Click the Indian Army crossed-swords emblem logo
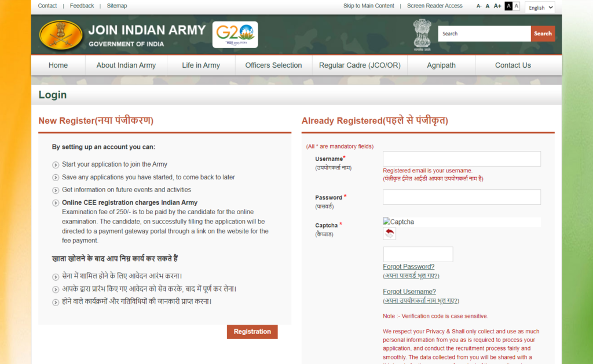 pos(60,35)
